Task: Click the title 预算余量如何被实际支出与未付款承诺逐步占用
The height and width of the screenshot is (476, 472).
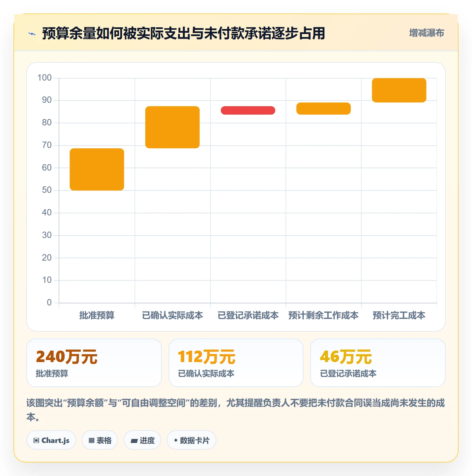Action: (x=183, y=33)
